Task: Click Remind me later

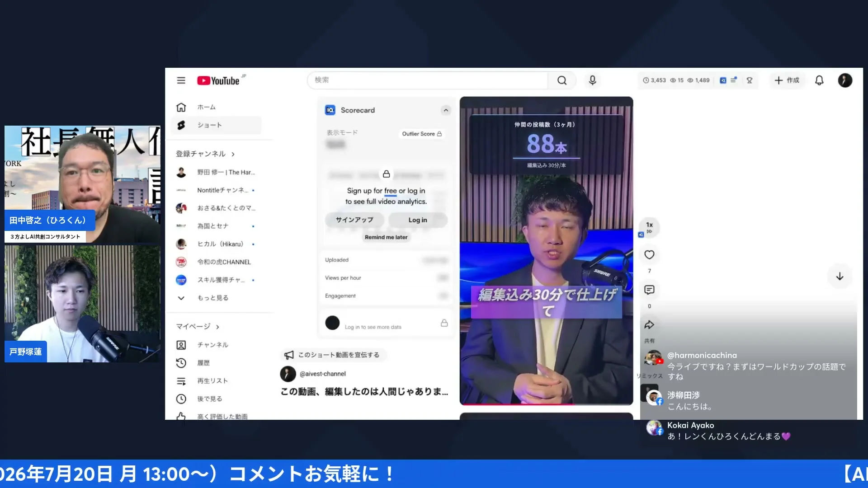Action: [386, 238]
